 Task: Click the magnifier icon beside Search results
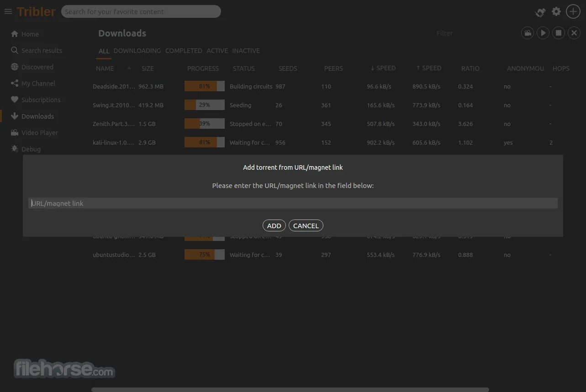[15, 50]
